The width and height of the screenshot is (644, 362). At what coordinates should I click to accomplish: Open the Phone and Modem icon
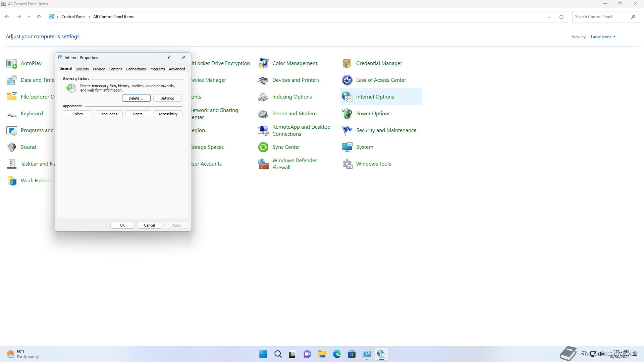(x=263, y=114)
